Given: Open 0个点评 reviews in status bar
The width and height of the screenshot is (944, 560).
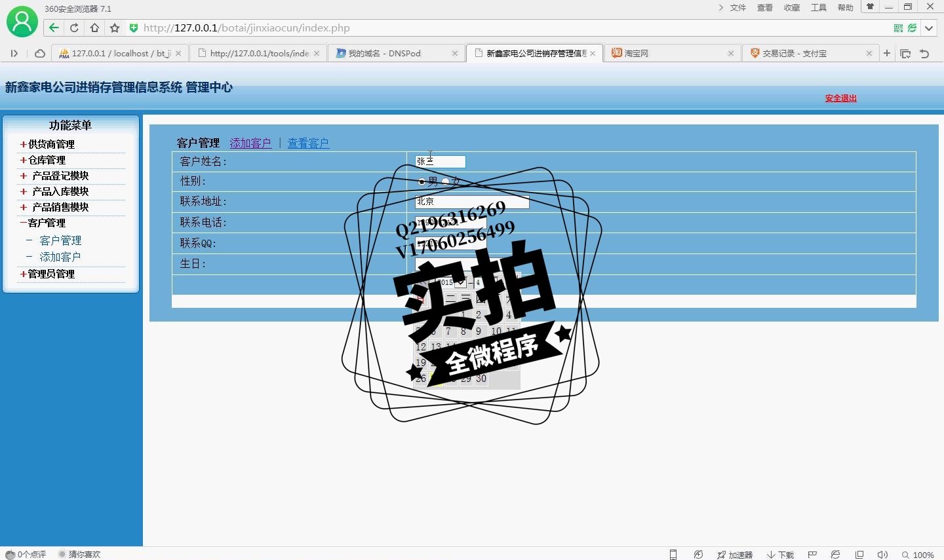Looking at the screenshot, I should 26,554.
